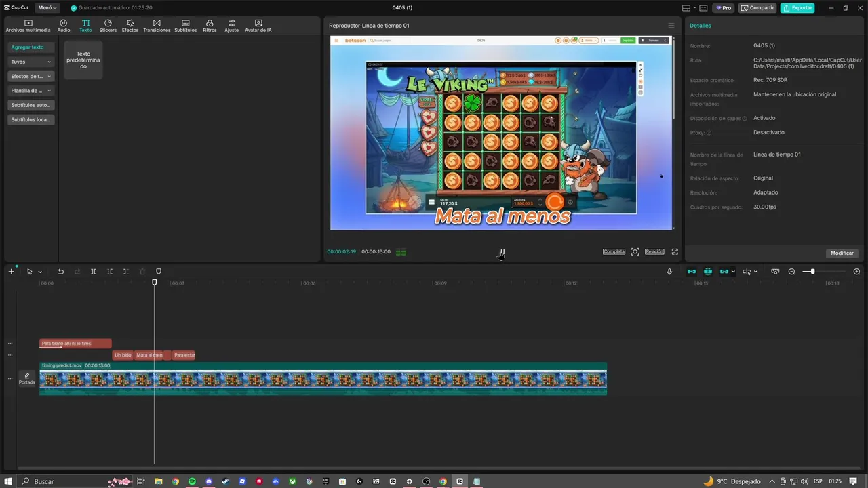
Task: Split the clip at playhead
Action: coord(94,272)
